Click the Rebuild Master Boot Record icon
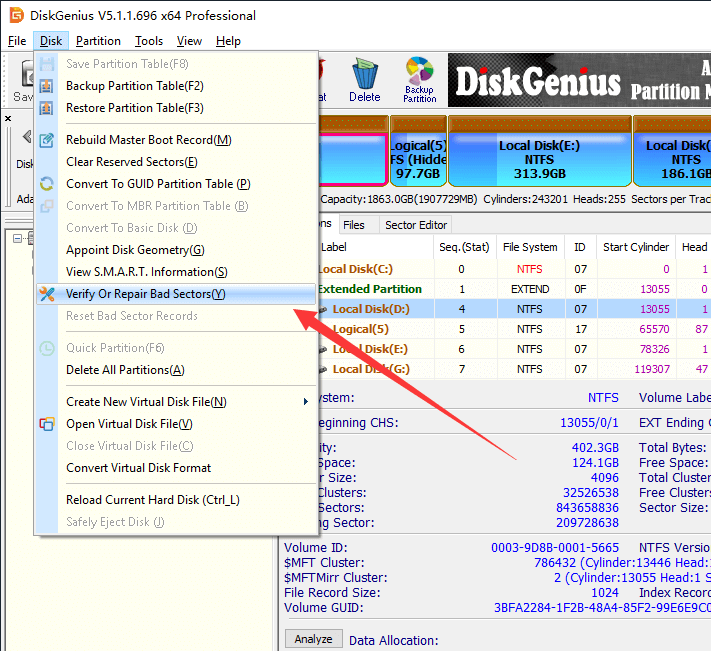Image resolution: width=711 pixels, height=651 pixels. click(47, 140)
